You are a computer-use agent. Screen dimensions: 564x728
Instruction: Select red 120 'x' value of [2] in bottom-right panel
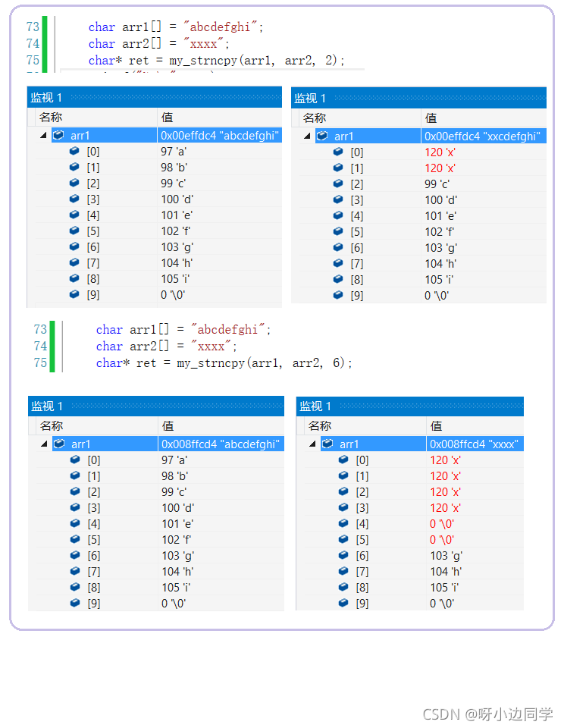click(446, 492)
